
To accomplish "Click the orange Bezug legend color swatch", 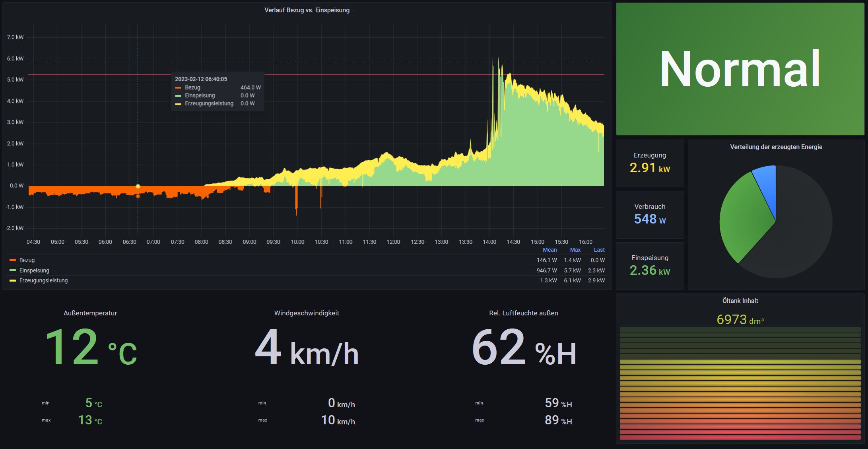I will tap(13, 260).
